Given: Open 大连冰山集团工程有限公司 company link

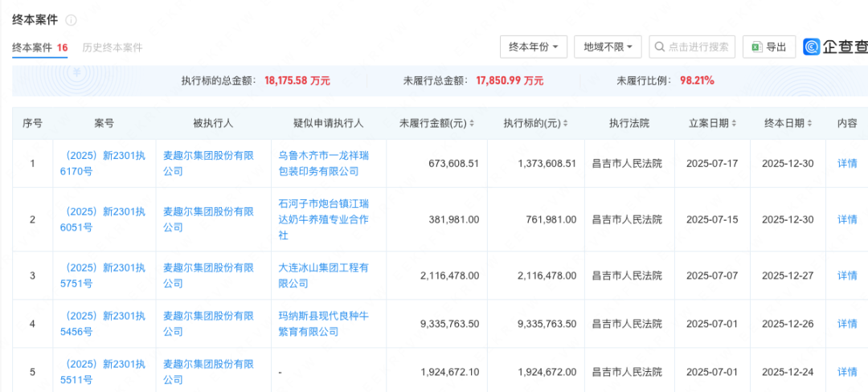Looking at the screenshot, I should tap(322, 275).
